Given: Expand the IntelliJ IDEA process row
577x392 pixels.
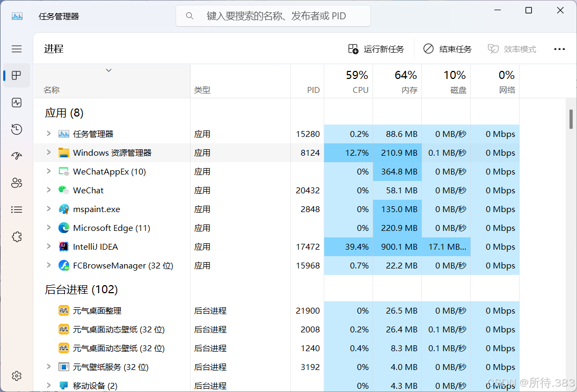Looking at the screenshot, I should pyautogui.click(x=48, y=246).
